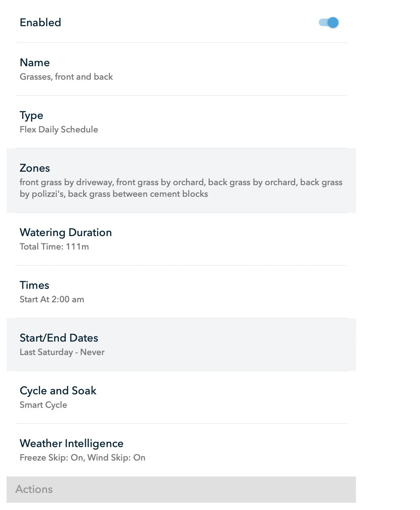This screenshot has width=420, height=510.
Task: Toggle the Enabled switch off
Action: [x=329, y=23]
